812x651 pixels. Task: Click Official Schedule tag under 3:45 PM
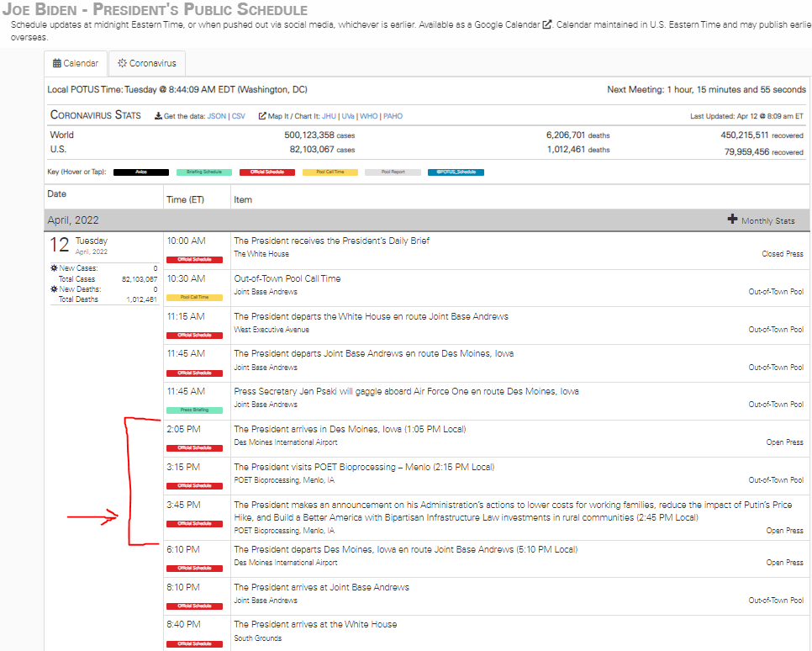point(194,523)
